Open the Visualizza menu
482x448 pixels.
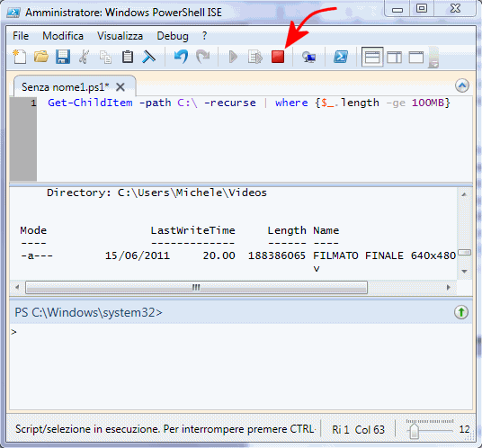coord(120,36)
